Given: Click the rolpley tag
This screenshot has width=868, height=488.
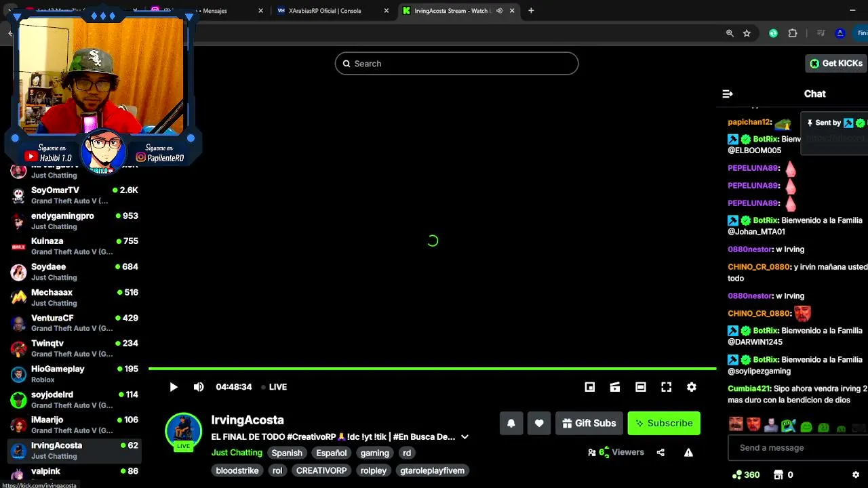Looking at the screenshot, I should point(374,470).
